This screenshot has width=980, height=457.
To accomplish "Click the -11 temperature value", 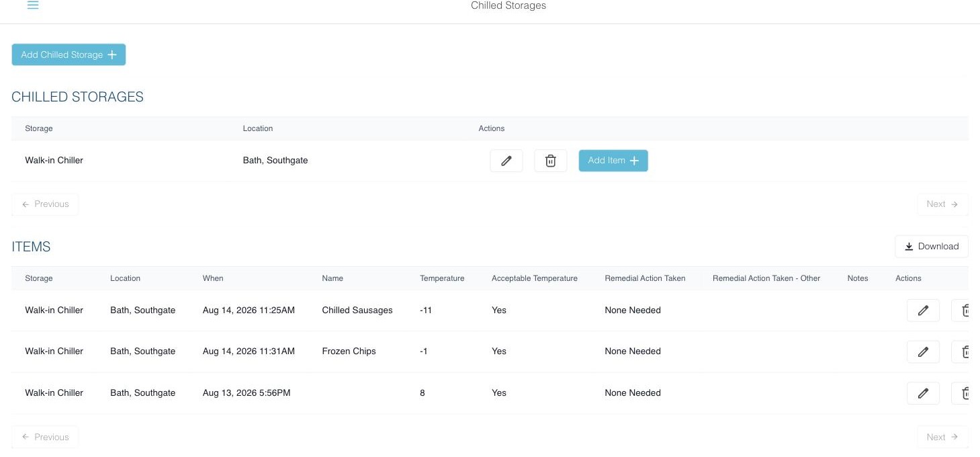I will point(426,310).
